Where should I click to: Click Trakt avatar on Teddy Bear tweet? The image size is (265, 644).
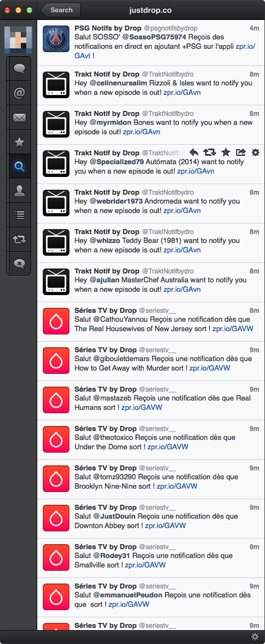click(x=56, y=243)
